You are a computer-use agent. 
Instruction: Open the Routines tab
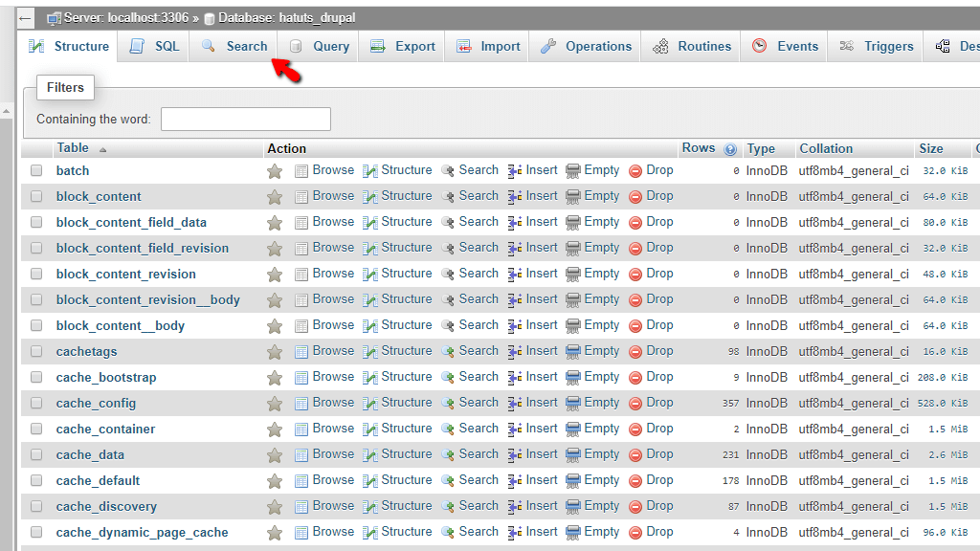(x=691, y=46)
